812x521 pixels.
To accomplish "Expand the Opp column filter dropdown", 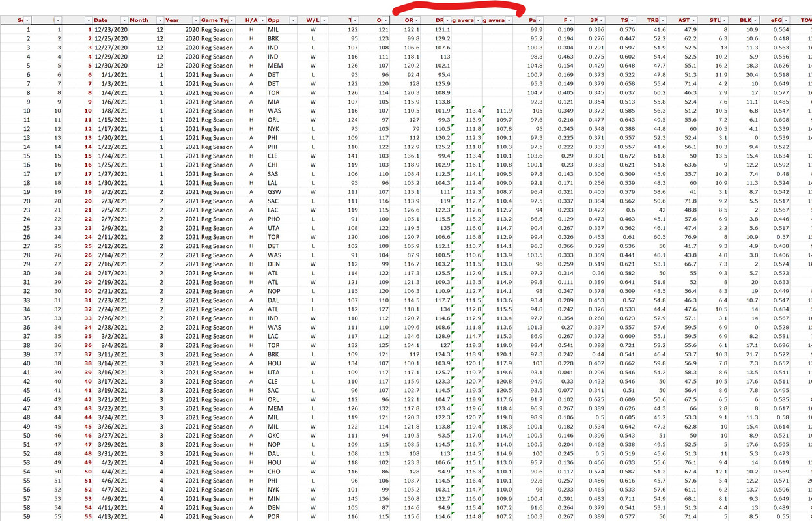I will pyautogui.click(x=292, y=21).
